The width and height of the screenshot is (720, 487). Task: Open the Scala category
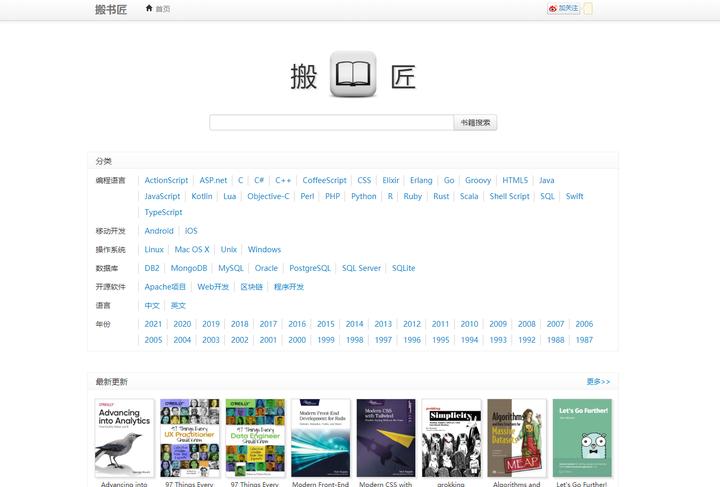click(x=469, y=196)
